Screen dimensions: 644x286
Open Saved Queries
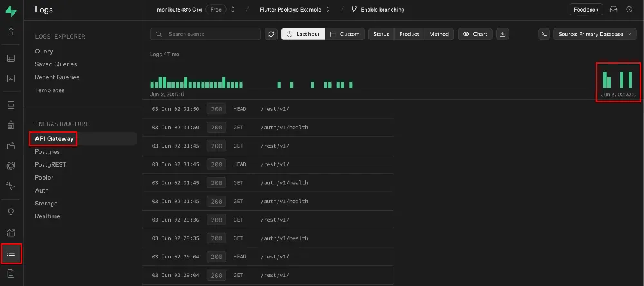tap(56, 64)
